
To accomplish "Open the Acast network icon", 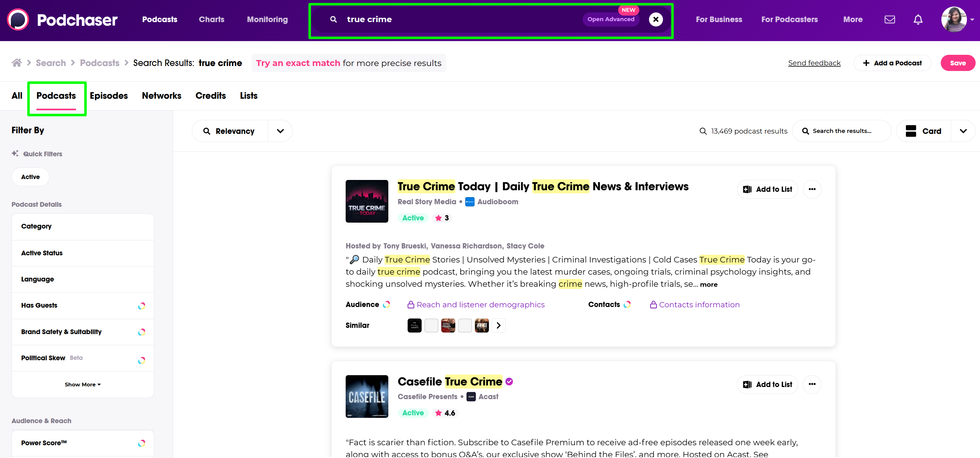I will [471, 396].
